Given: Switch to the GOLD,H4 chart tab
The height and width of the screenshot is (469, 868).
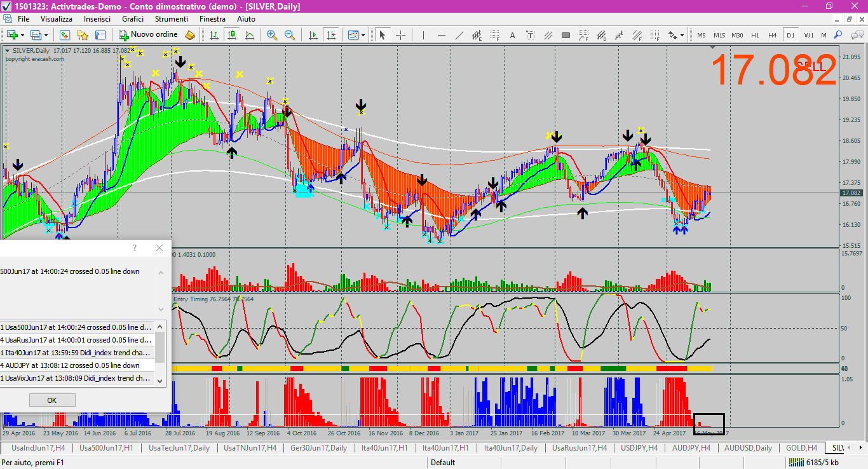Looking at the screenshot, I should (x=802, y=448).
